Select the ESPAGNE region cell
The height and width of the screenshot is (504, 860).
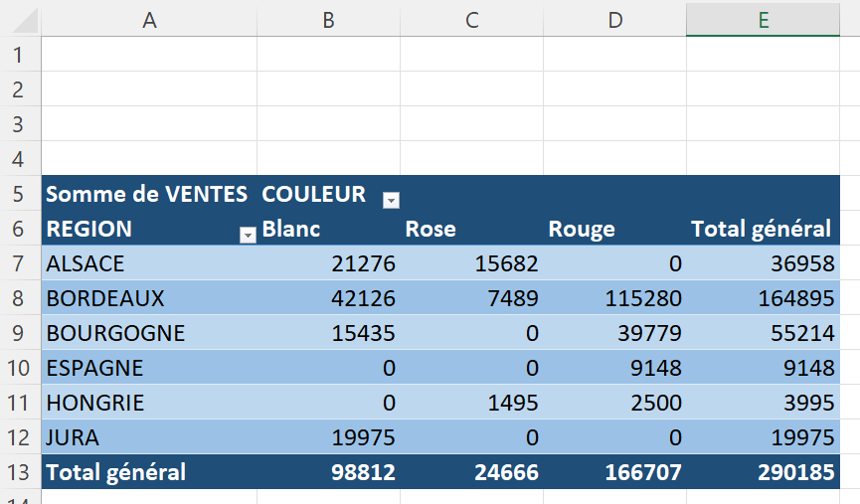94,368
